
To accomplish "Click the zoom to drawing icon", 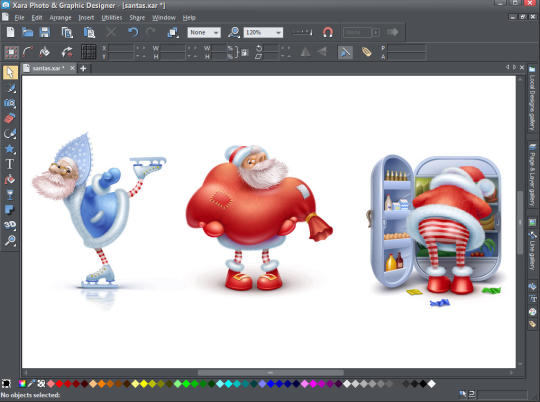I will coord(234,32).
